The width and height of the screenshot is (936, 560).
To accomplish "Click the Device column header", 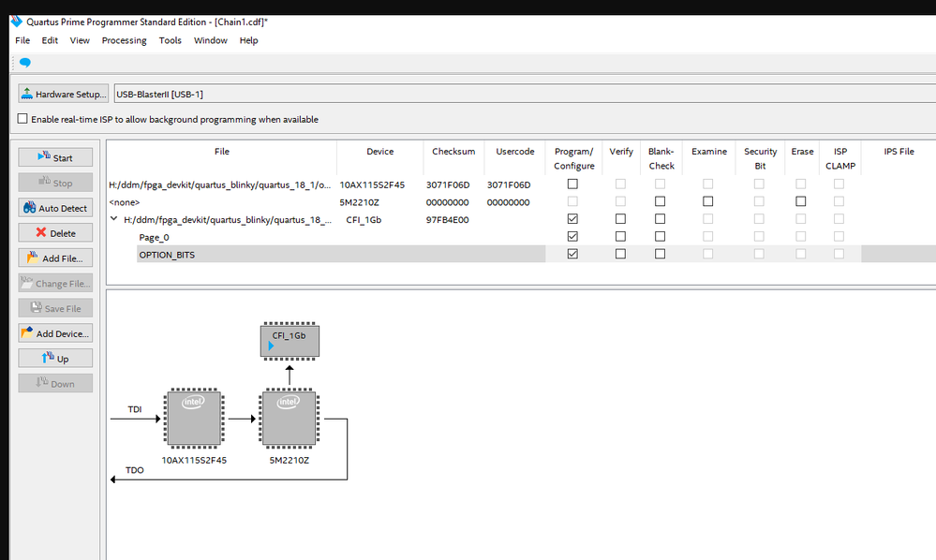I will (379, 152).
